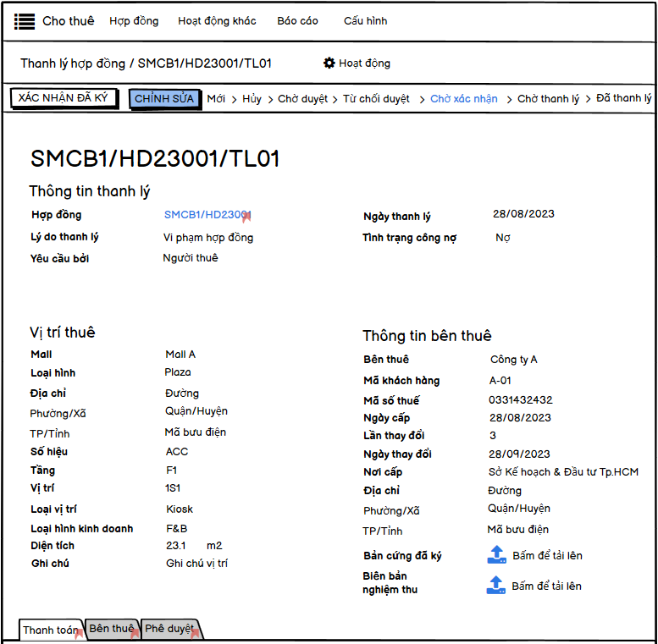Click the Công ty A tenant value
Viewport: 658px width, 644px height.
click(x=514, y=360)
